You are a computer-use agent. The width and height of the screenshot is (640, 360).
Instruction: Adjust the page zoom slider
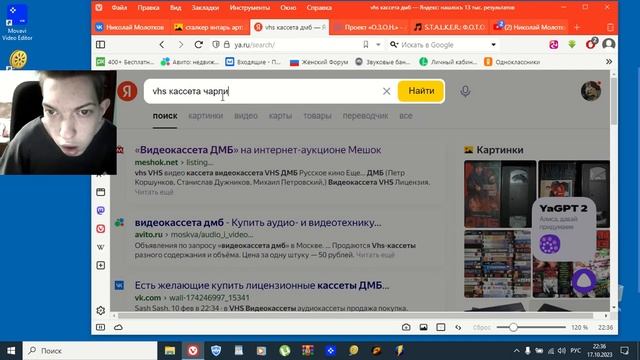coord(531,327)
